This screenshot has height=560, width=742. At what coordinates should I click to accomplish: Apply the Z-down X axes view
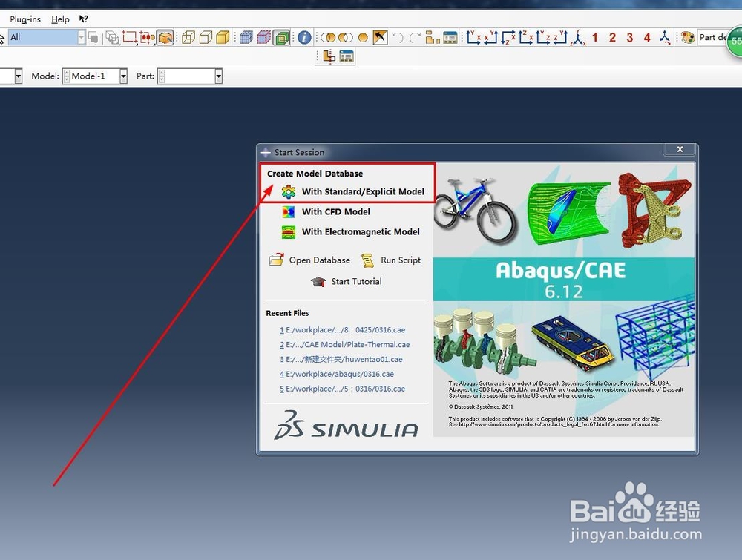(508, 37)
